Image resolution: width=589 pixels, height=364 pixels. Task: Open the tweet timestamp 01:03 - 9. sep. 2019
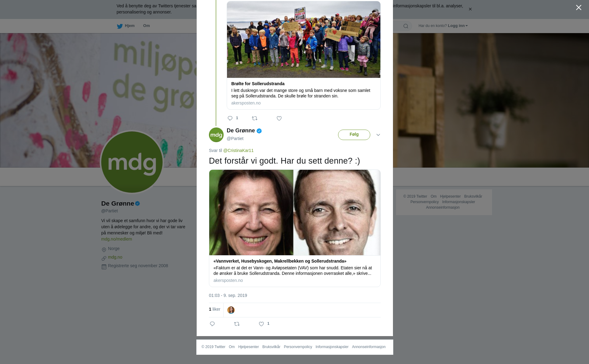(x=228, y=295)
